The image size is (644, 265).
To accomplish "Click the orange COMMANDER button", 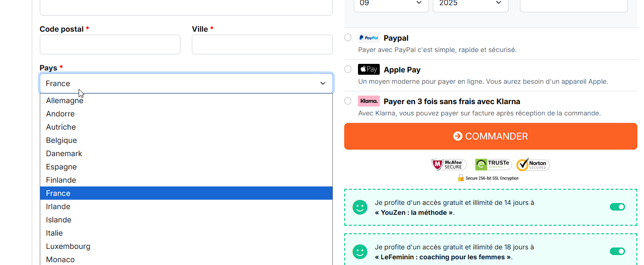I will pyautogui.click(x=491, y=136).
